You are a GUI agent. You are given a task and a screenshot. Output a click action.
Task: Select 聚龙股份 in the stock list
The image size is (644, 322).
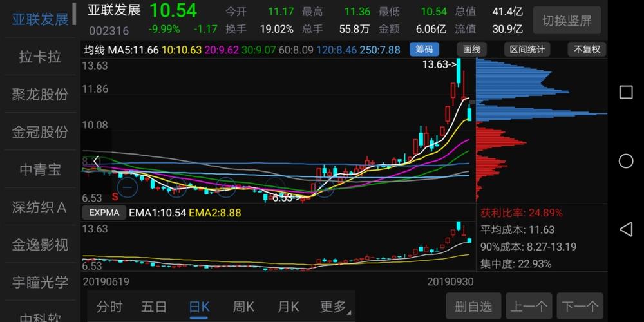pyautogui.click(x=40, y=95)
